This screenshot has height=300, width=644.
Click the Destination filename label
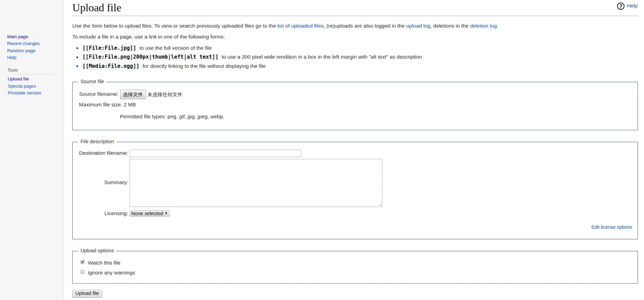pyautogui.click(x=103, y=153)
